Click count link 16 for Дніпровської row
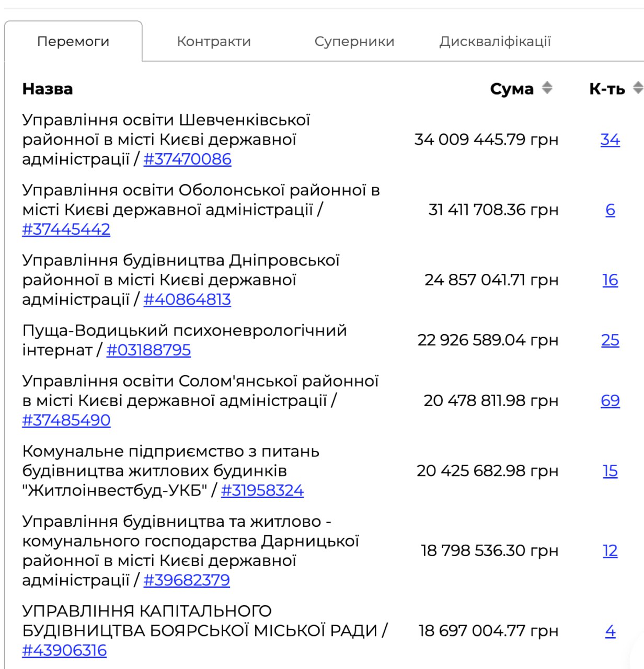Viewport: 644px width, 669px height. pos(610,280)
